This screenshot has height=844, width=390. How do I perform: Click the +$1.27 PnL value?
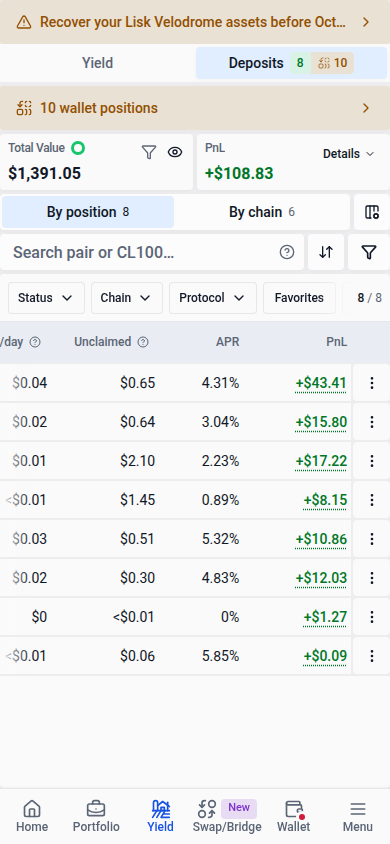click(325, 617)
